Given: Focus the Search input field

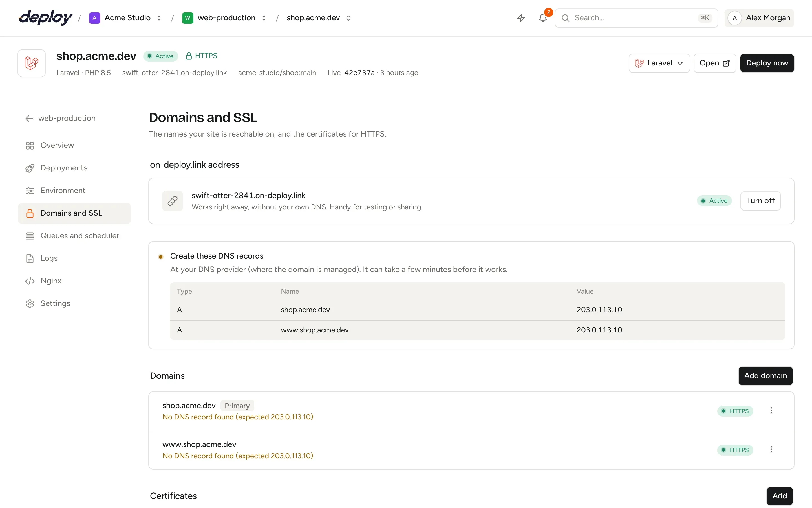Looking at the screenshot, I should pyautogui.click(x=636, y=18).
